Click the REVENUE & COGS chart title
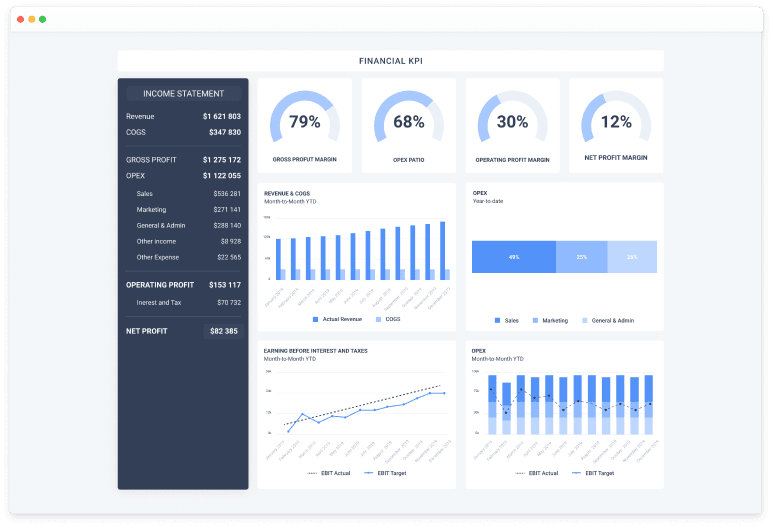This screenshot has height=529, width=773. pos(287,194)
